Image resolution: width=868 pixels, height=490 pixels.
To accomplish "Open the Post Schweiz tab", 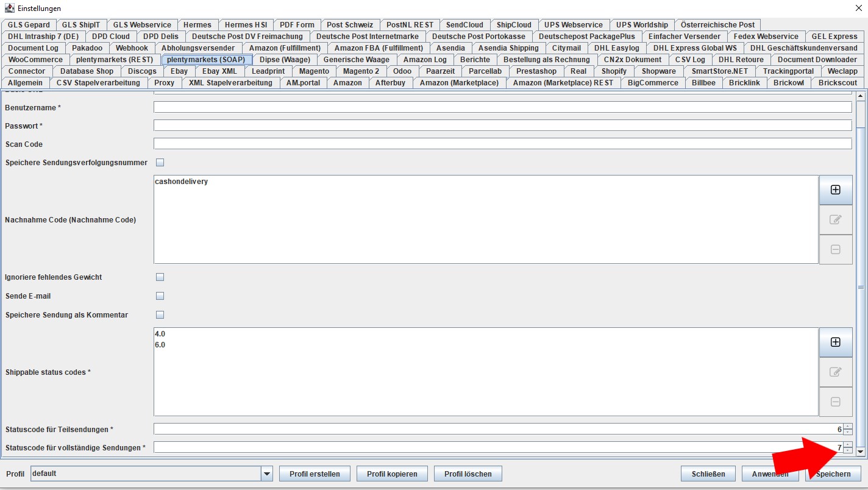I will pos(350,25).
